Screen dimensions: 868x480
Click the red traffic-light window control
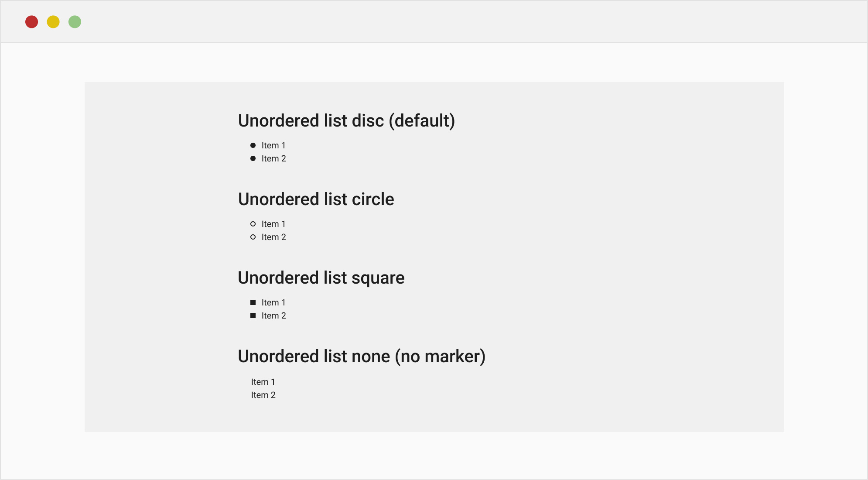coord(31,21)
